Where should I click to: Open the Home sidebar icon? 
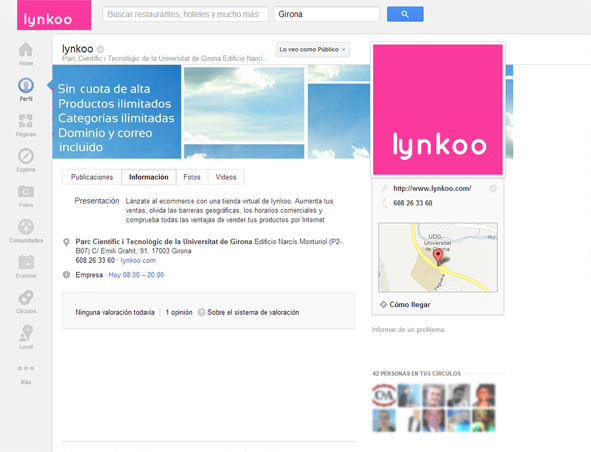point(26,50)
